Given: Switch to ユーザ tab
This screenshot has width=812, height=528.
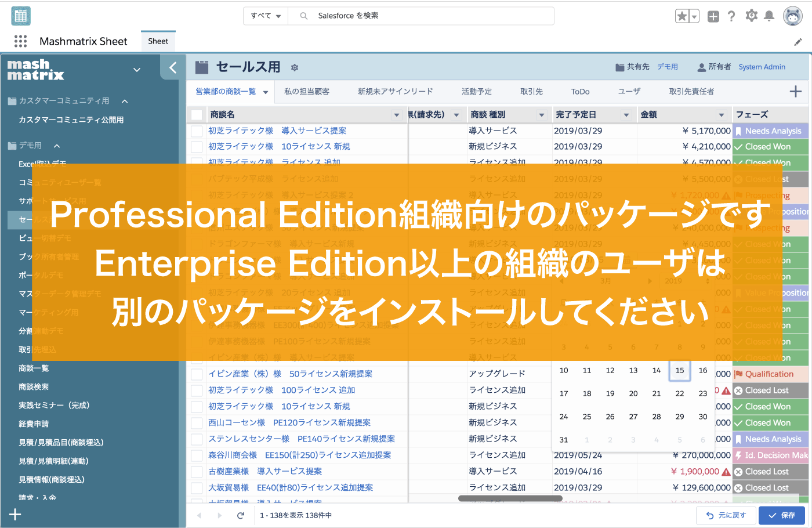Looking at the screenshot, I should point(629,92).
